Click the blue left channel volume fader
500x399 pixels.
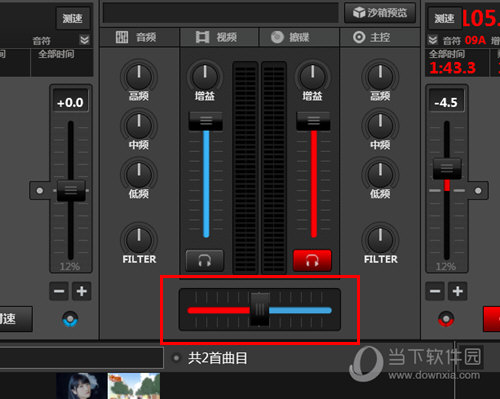click(206, 121)
